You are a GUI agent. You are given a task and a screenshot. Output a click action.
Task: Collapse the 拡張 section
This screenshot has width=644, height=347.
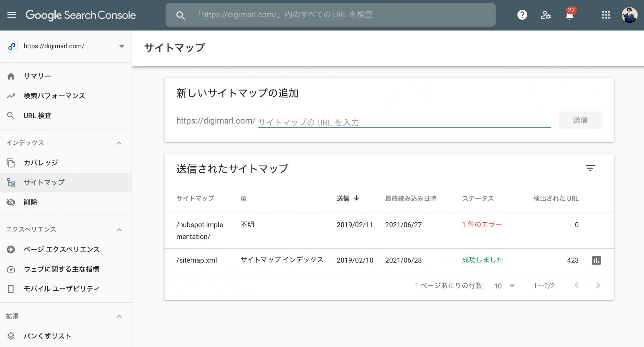(119, 317)
